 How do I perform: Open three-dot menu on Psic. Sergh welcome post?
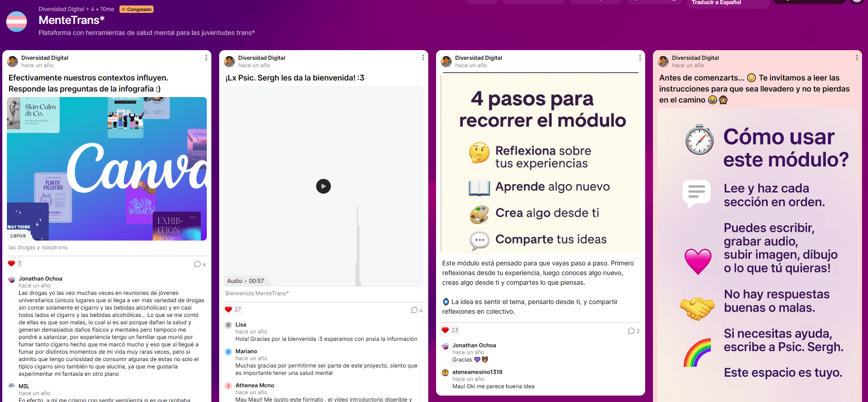tap(423, 57)
